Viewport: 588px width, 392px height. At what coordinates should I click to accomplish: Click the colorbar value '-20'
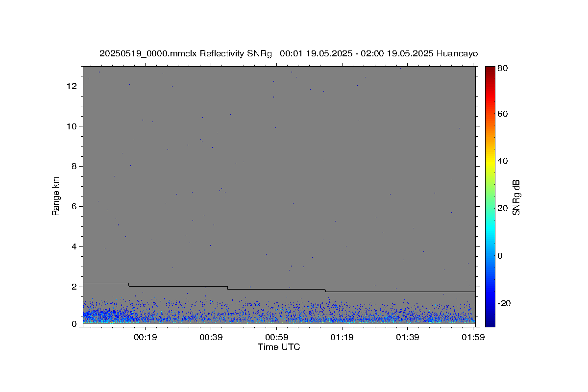click(504, 303)
